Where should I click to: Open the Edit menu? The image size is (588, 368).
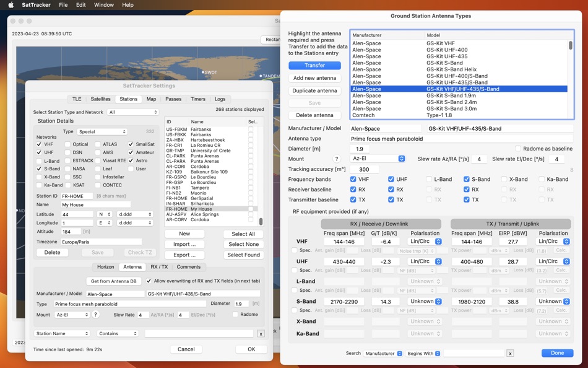(80, 5)
